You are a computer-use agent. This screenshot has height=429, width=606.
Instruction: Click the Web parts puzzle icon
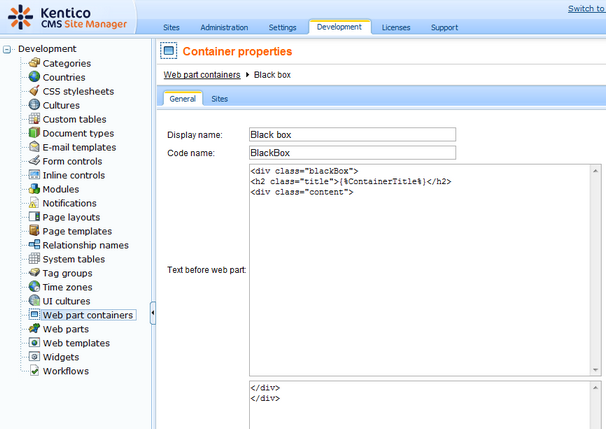[34, 329]
